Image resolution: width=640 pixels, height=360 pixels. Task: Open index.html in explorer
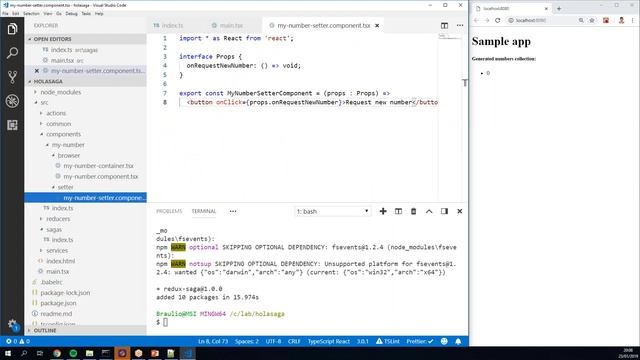pos(60,261)
